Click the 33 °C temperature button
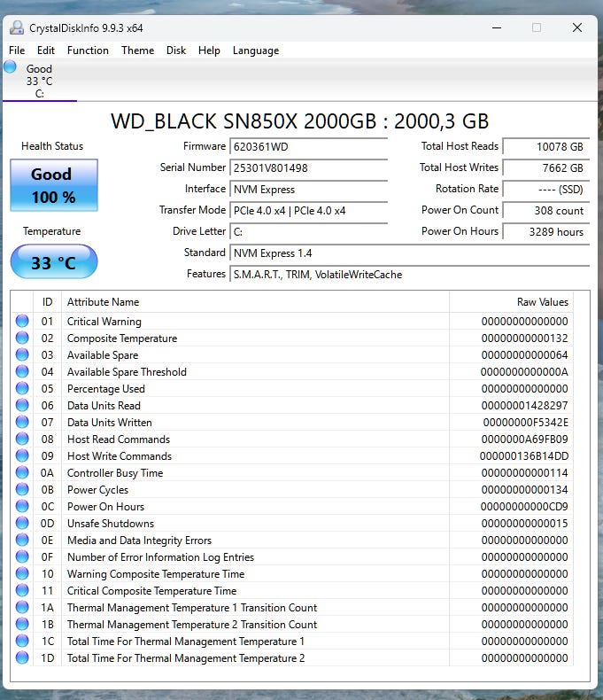The width and height of the screenshot is (603, 700). [54, 262]
